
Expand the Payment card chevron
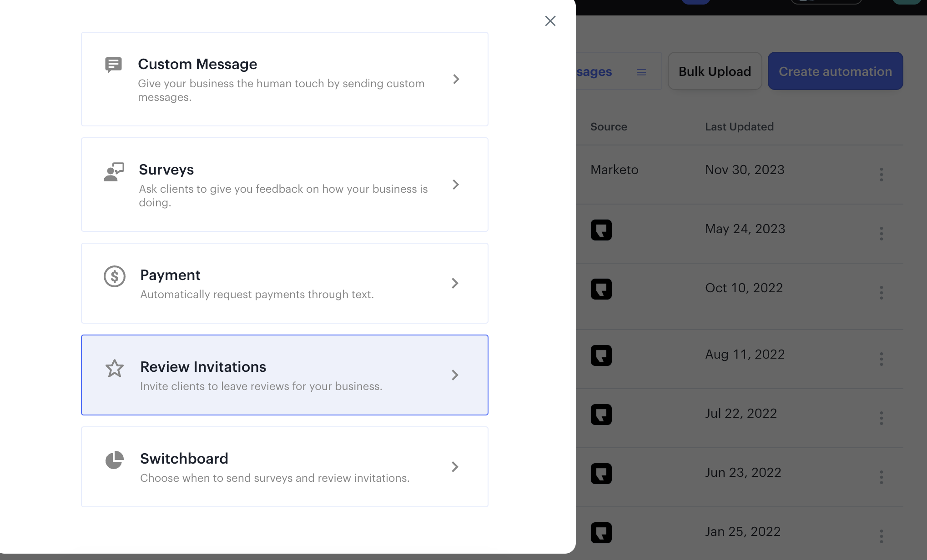[455, 283]
